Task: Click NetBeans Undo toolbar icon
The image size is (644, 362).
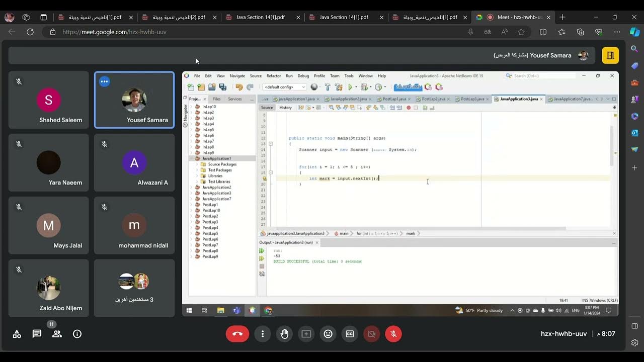Action: click(239, 87)
